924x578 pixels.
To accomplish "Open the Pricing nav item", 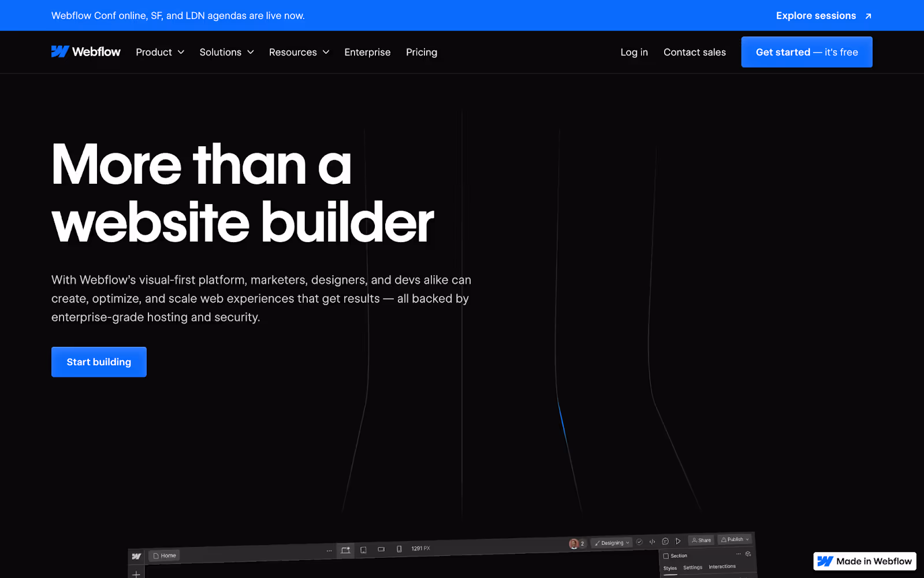I will 422,52.
